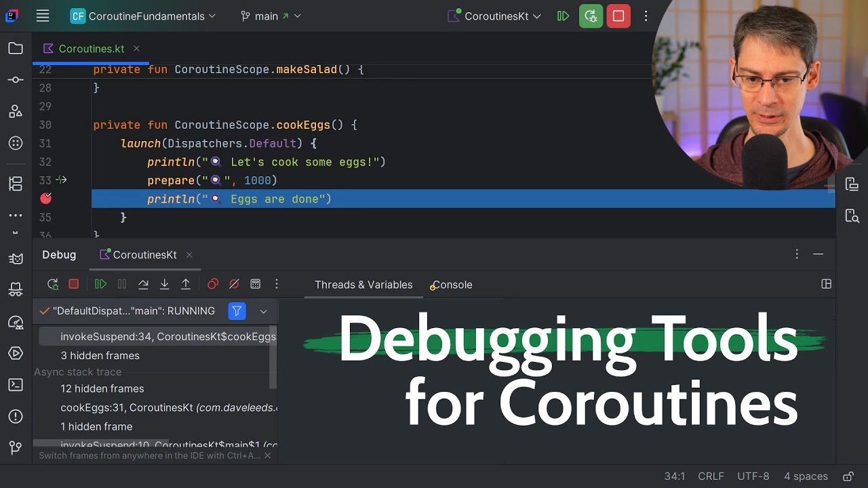Select invokeSuspend:34 stack frame
868x488 pixels.
point(157,337)
